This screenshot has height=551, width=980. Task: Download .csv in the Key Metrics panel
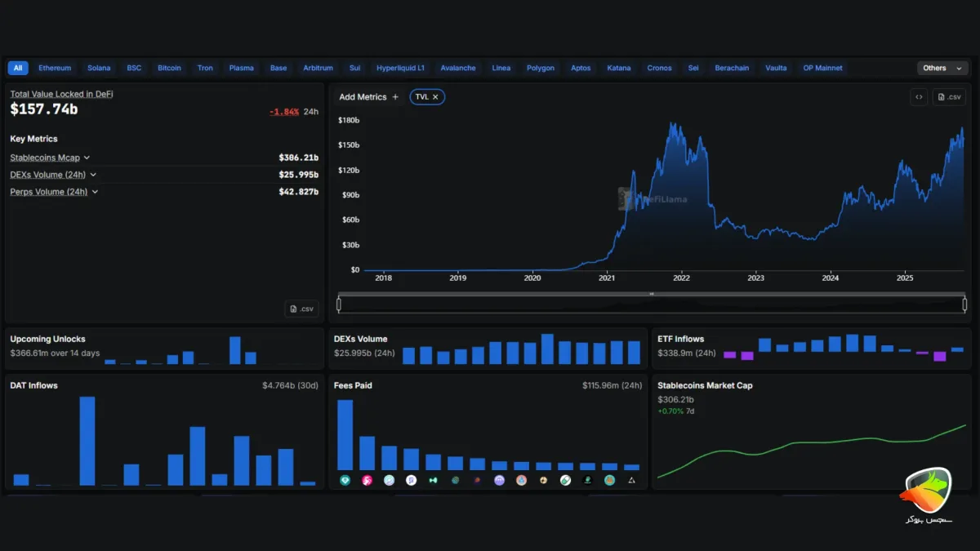(301, 309)
